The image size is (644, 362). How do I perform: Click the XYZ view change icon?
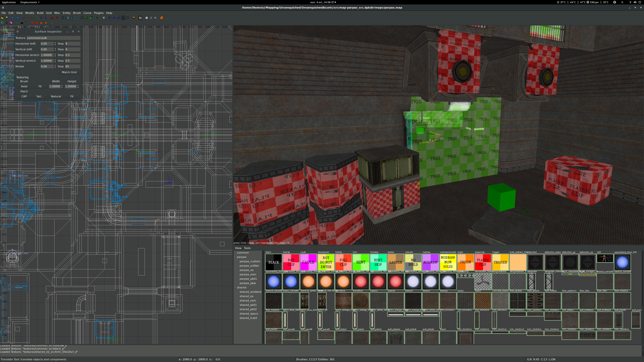point(97,18)
